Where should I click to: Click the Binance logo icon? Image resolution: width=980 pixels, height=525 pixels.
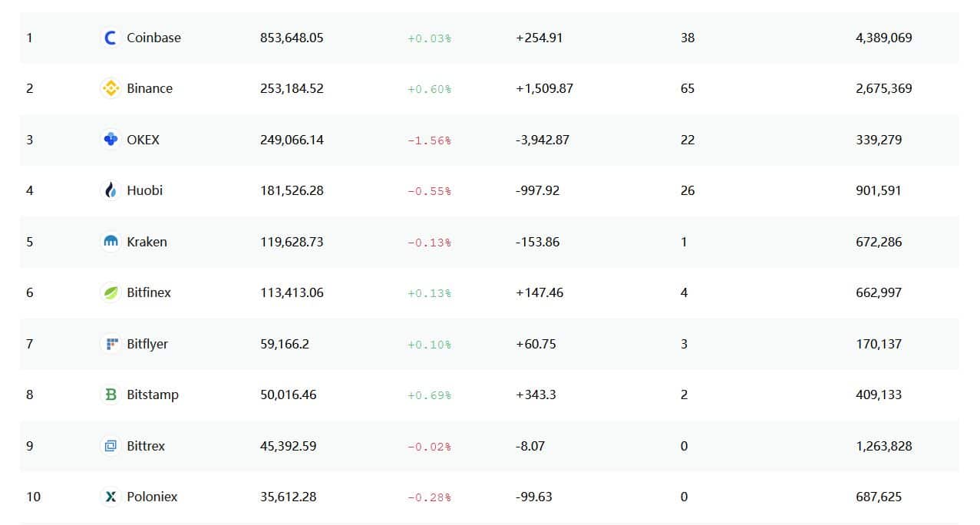[x=111, y=88]
